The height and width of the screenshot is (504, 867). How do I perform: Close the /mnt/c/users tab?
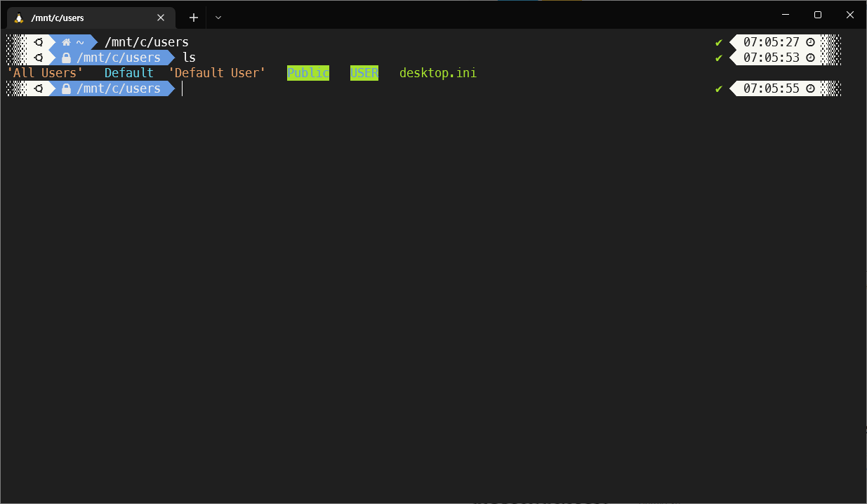pos(161,18)
